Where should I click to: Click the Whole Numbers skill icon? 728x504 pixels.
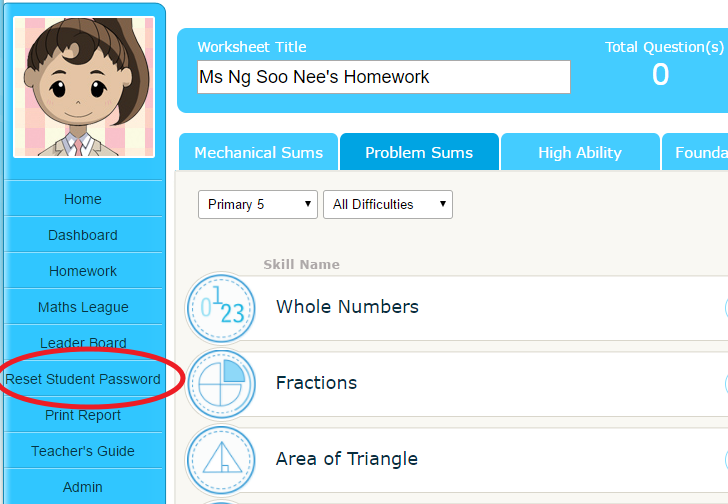point(221,308)
